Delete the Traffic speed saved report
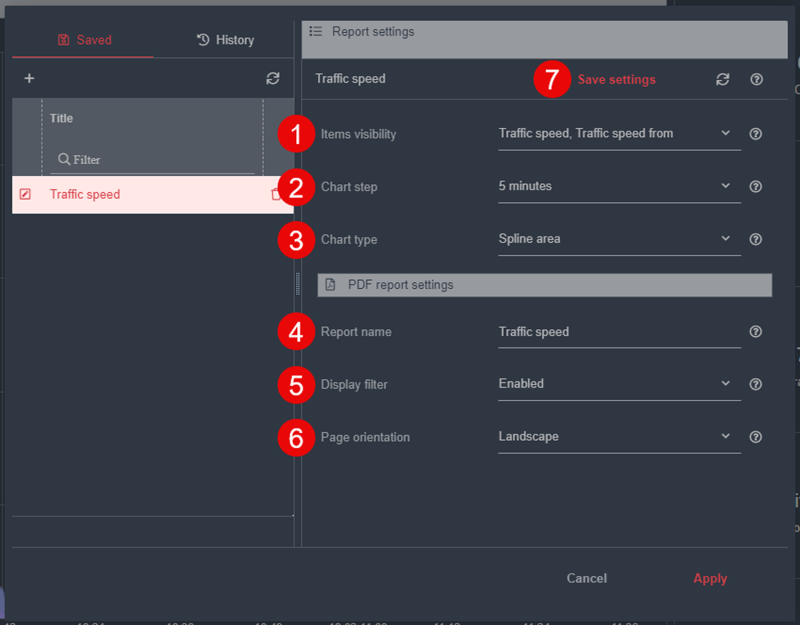800x625 pixels. [277, 194]
